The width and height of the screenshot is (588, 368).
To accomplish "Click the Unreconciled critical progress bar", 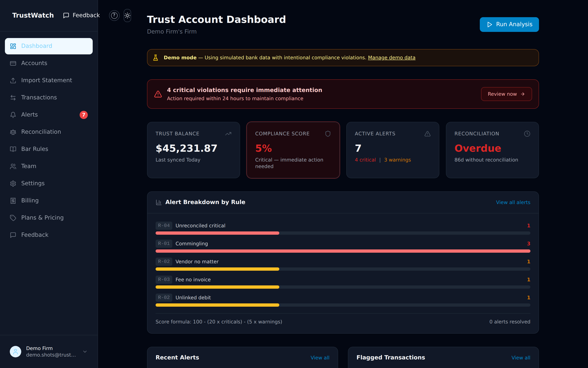I will 343,233.
